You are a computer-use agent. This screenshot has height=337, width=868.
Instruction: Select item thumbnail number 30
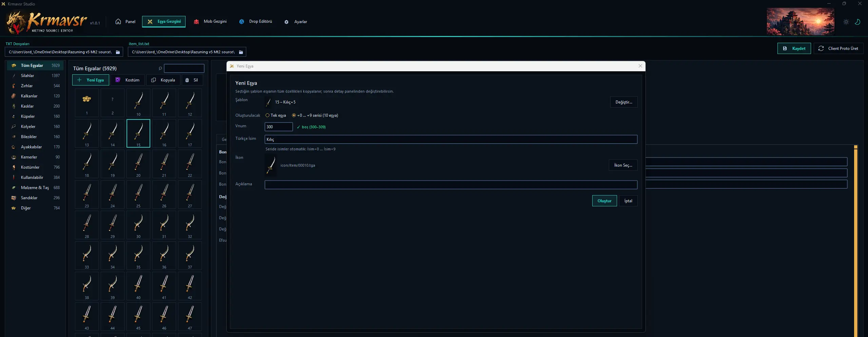pos(138,225)
